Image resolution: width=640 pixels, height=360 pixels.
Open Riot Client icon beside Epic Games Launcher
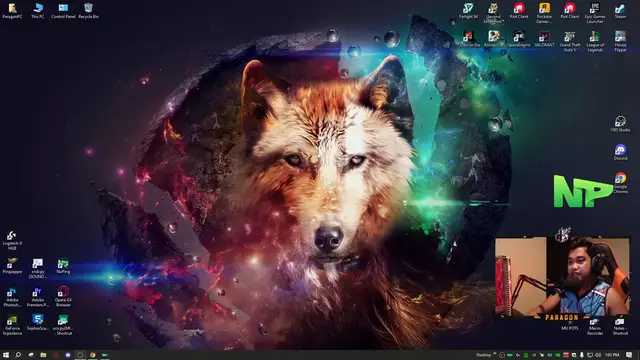[569, 11]
